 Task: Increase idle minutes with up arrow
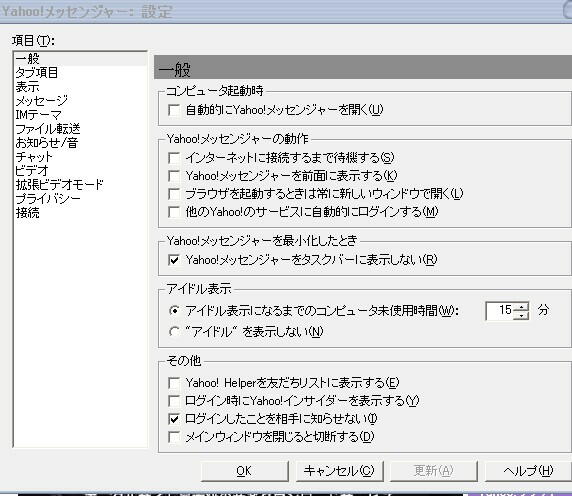[x=521, y=307]
